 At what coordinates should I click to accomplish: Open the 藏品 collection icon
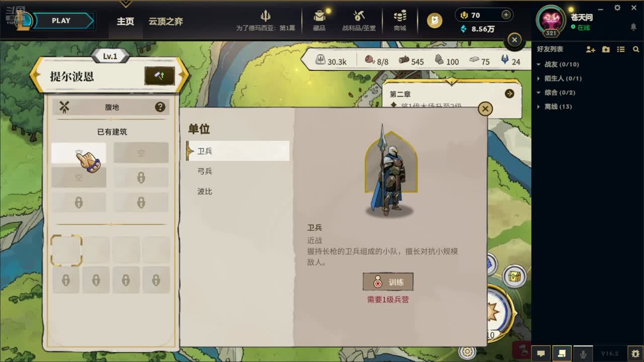(x=319, y=16)
